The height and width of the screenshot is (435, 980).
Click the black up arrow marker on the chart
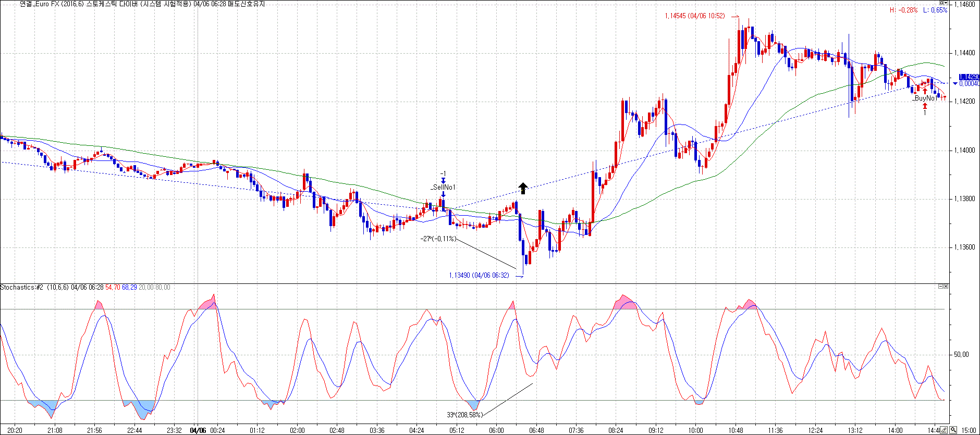[523, 188]
